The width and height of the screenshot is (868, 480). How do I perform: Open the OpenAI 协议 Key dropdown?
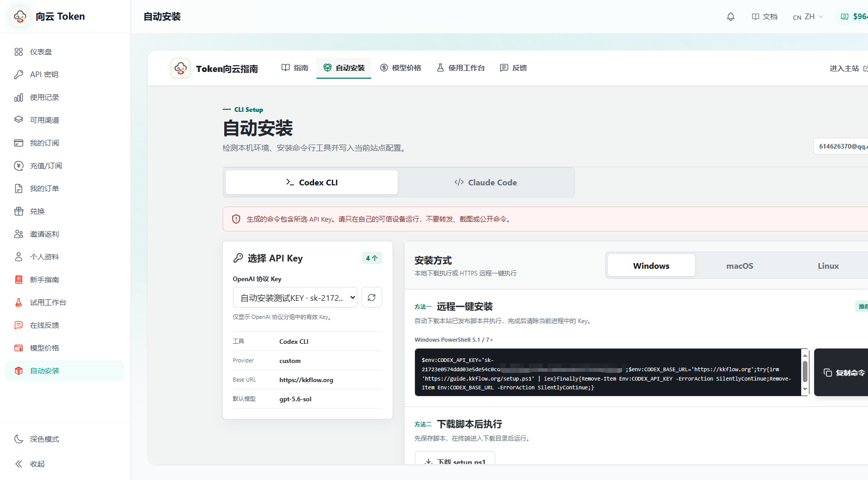click(x=295, y=298)
